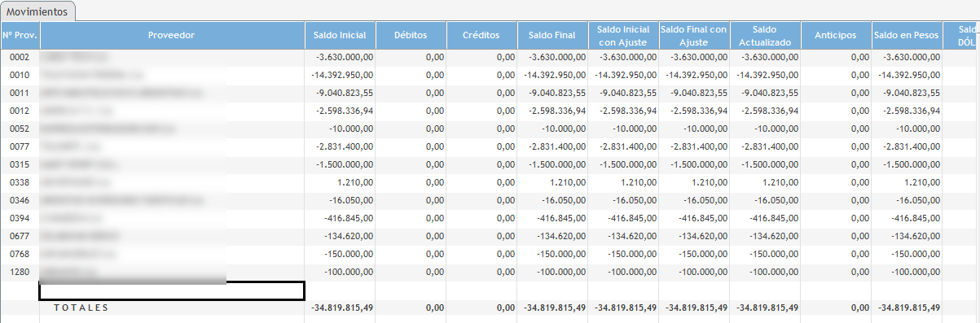This screenshot has height=323, width=980.
Task: Select provider number 0011 cell
Action: click(20, 93)
